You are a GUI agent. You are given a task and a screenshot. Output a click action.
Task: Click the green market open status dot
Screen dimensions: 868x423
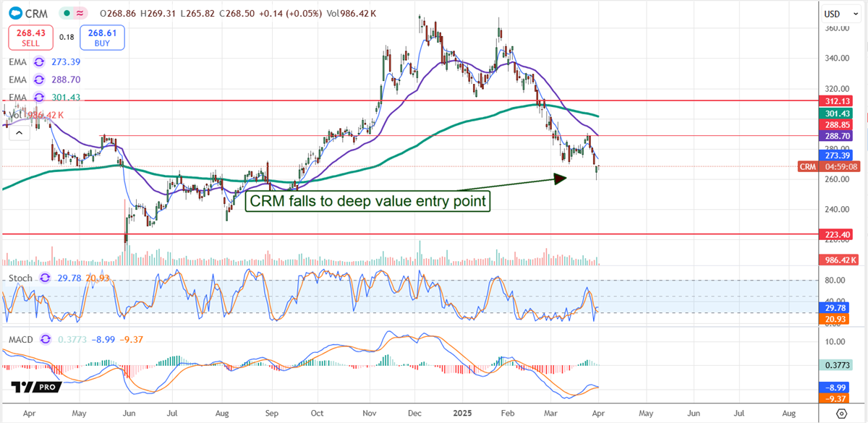click(x=67, y=13)
